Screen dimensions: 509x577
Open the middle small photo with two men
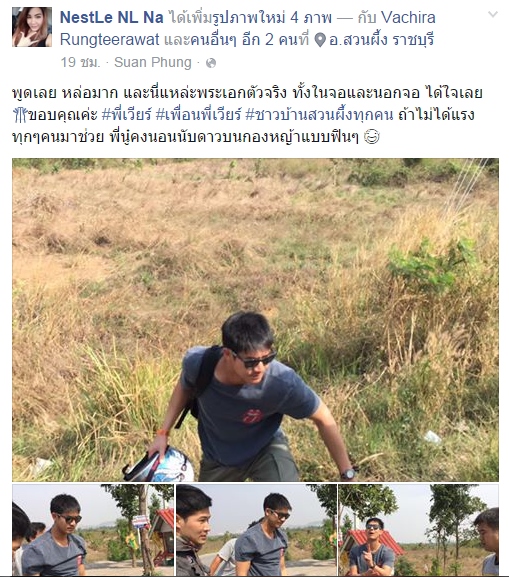(257, 530)
